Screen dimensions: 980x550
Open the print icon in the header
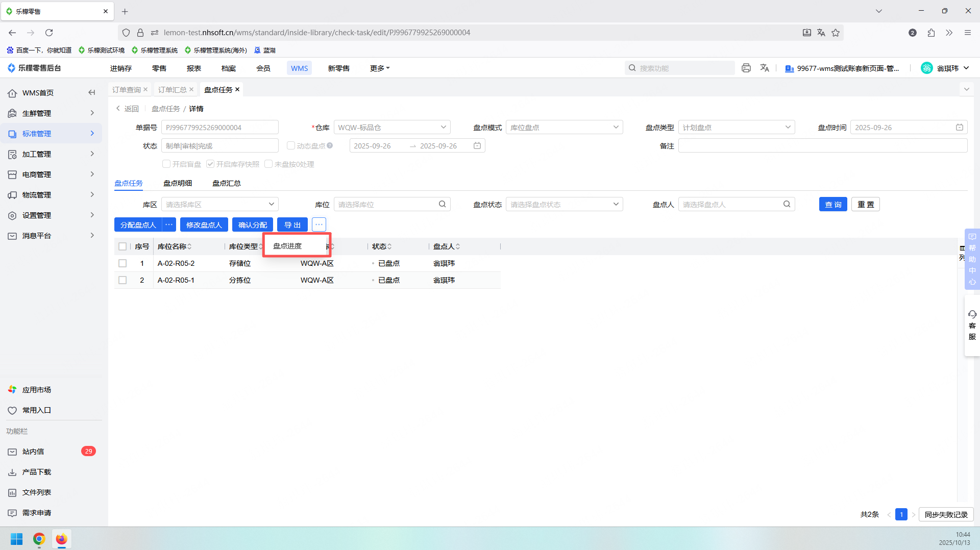pyautogui.click(x=746, y=68)
